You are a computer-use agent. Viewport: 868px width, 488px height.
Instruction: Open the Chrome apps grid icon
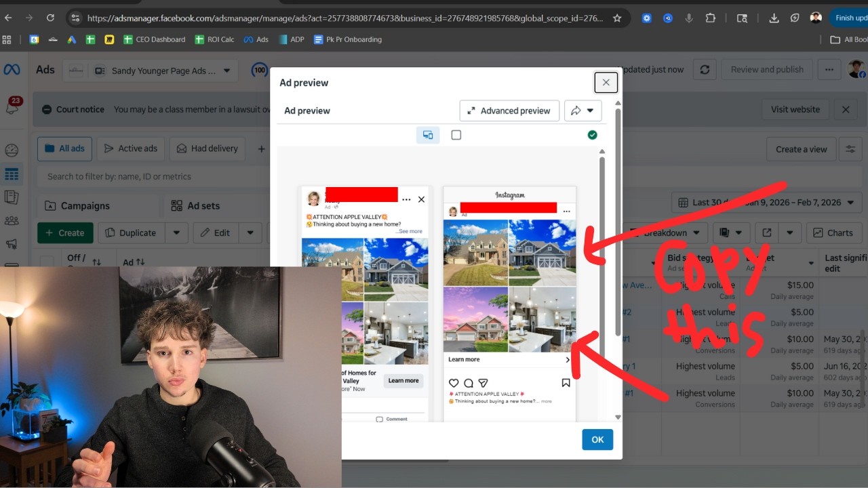click(x=7, y=39)
